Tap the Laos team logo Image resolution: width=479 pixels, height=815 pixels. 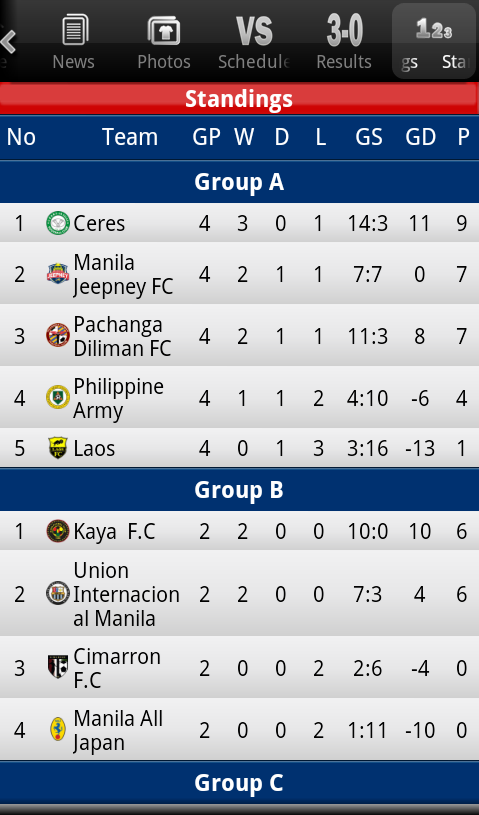pos(58,448)
